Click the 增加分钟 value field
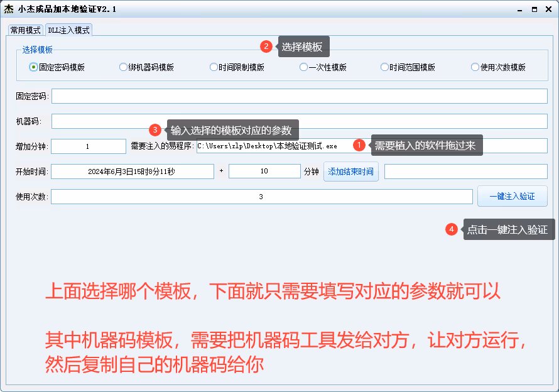Screen dimensions: 559x392 pos(88,146)
